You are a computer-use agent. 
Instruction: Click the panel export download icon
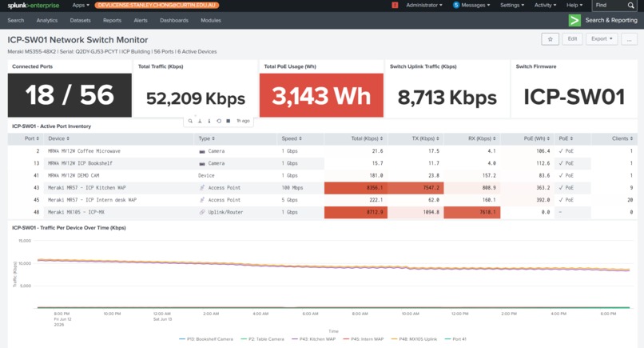coord(200,121)
